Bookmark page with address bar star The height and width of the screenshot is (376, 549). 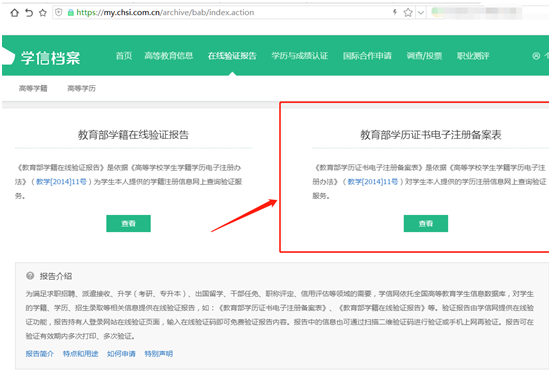(408, 13)
